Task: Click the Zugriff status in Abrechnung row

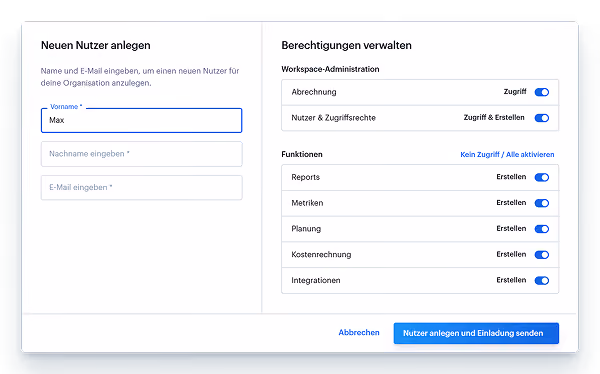Action: 515,92
